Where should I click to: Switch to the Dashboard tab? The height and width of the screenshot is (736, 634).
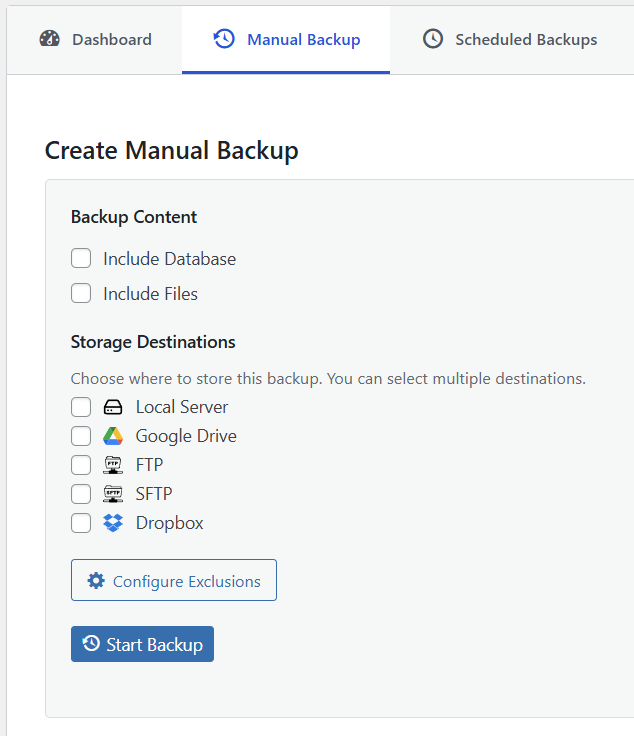(x=96, y=40)
